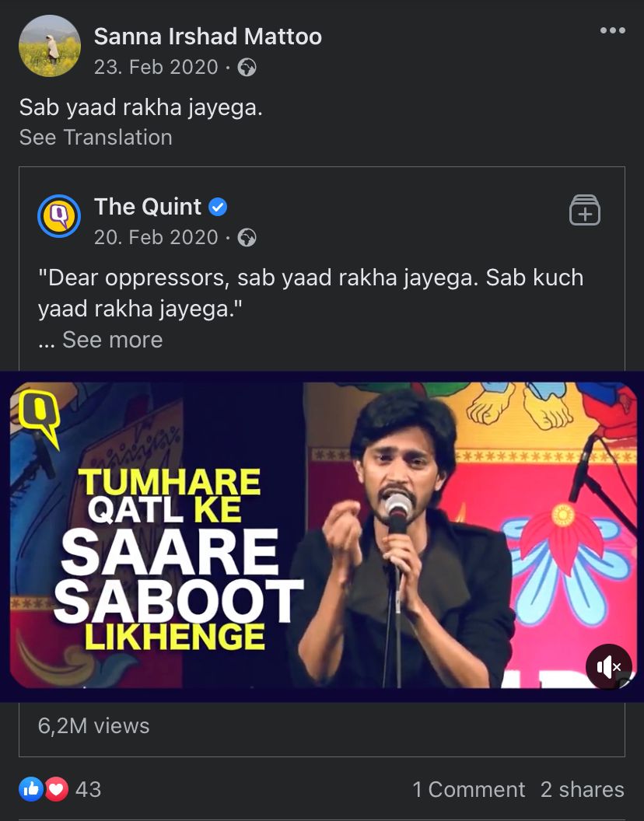Play the Tumhare Qatl Ke Saare Saboot video
This screenshot has width=644, height=821.
[x=322, y=536]
